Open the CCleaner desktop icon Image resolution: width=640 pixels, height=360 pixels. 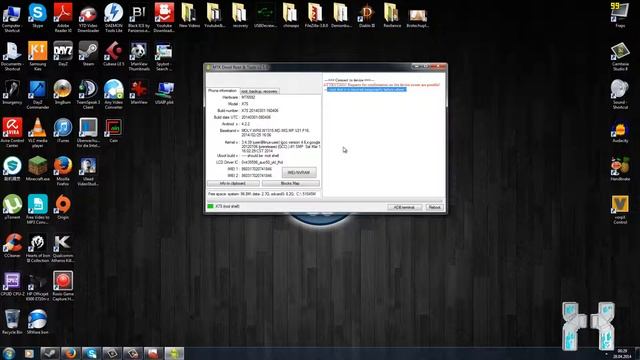12,245
